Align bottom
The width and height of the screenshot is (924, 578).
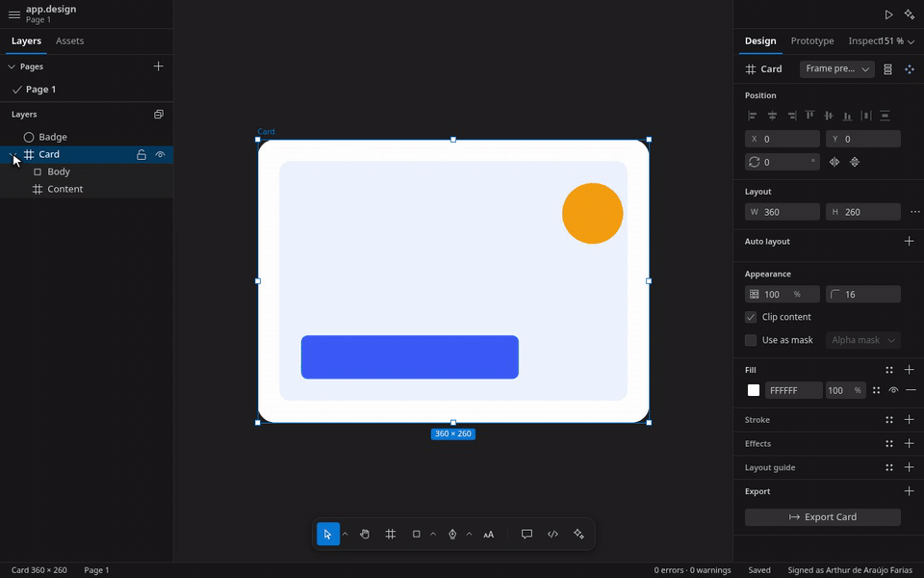pyautogui.click(x=847, y=116)
